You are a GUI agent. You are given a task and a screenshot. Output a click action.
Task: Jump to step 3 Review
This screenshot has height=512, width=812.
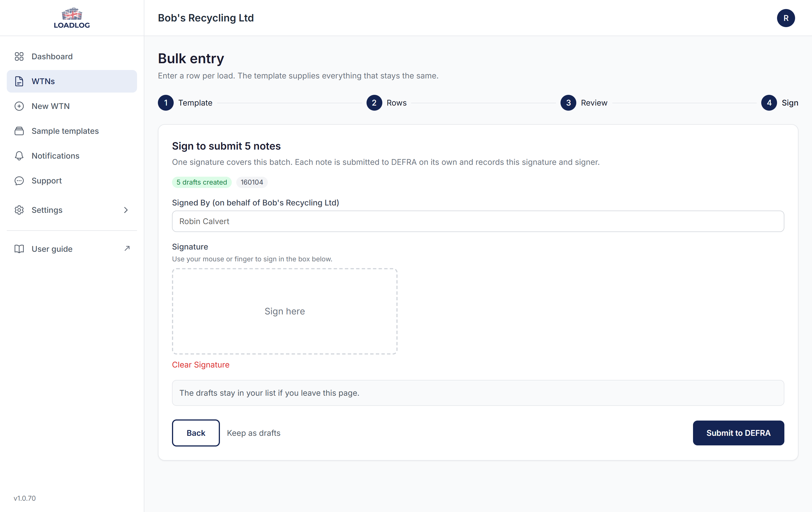pyautogui.click(x=584, y=103)
